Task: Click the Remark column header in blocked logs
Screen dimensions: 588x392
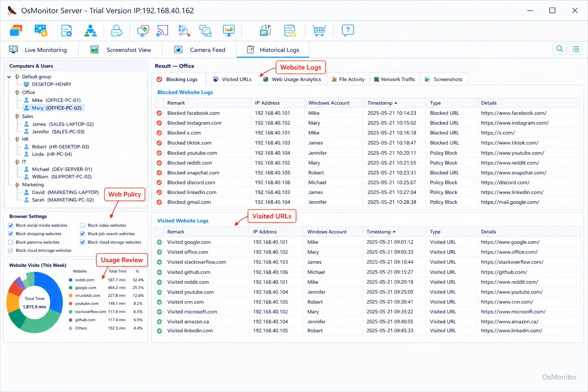Action: tap(207, 103)
